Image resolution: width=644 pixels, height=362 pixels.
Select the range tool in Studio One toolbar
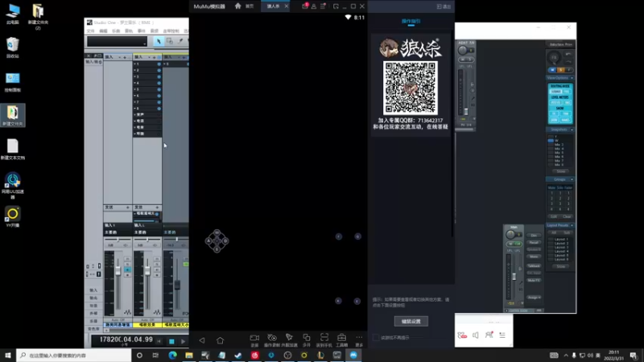(x=169, y=41)
